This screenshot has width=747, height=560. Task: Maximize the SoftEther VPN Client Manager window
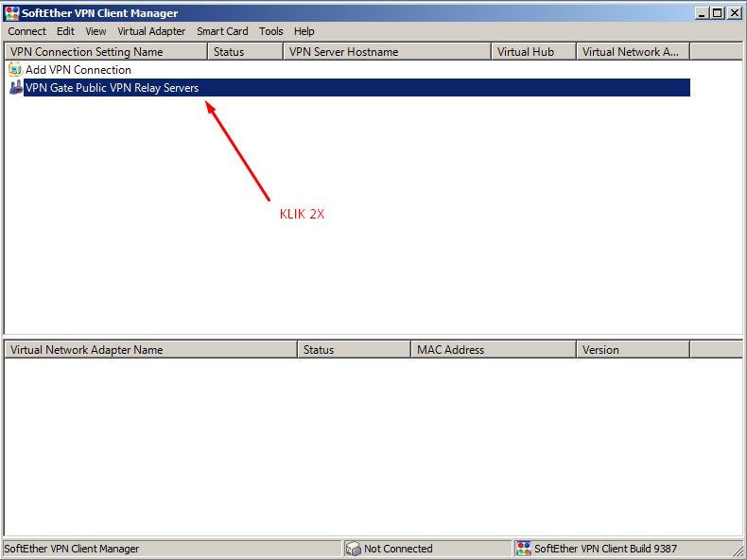pos(717,13)
